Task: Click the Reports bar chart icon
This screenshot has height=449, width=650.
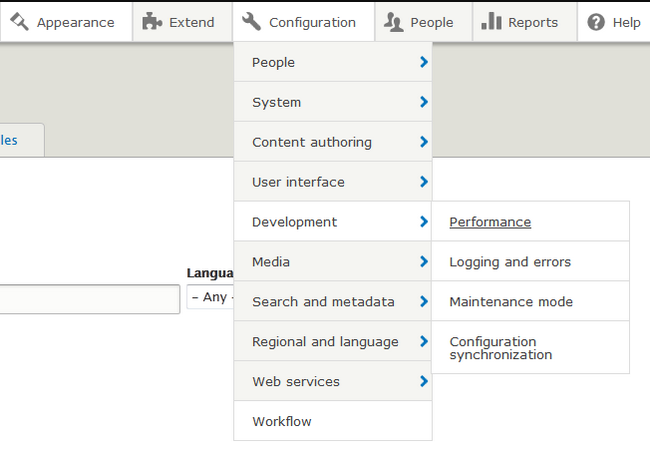Action: coord(491,21)
